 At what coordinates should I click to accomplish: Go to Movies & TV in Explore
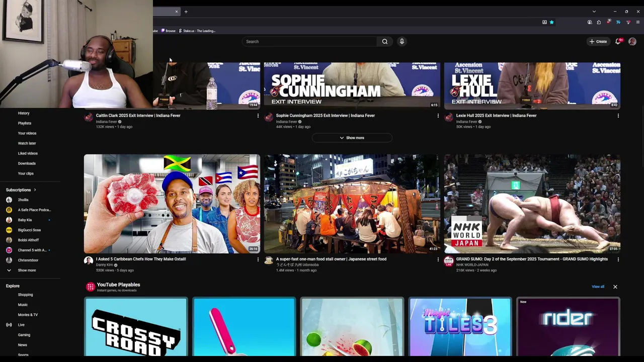tap(28, 315)
